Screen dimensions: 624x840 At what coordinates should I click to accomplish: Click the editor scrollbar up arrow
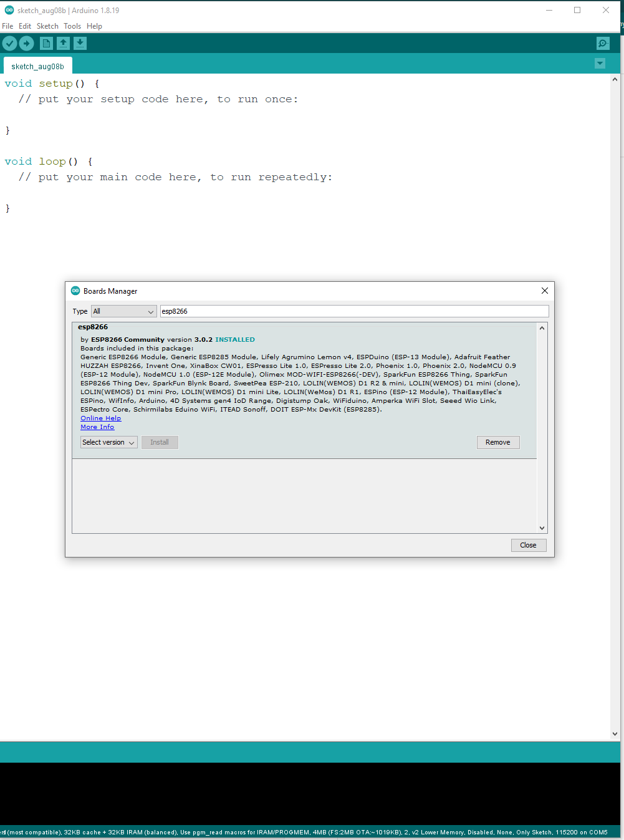(x=615, y=79)
